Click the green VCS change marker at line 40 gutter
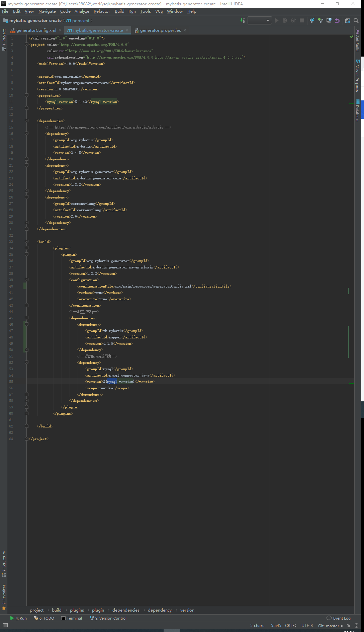This screenshot has width=364, height=632. pos(25,286)
